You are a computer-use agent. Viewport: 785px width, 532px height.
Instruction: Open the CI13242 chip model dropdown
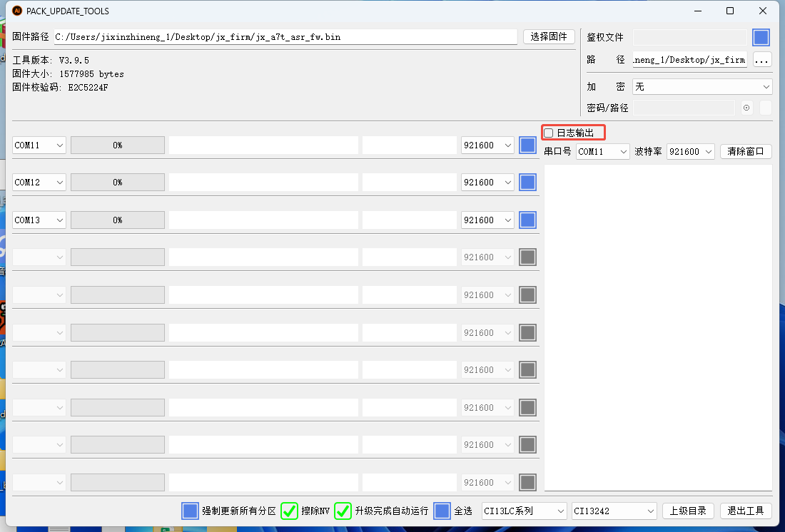click(614, 511)
